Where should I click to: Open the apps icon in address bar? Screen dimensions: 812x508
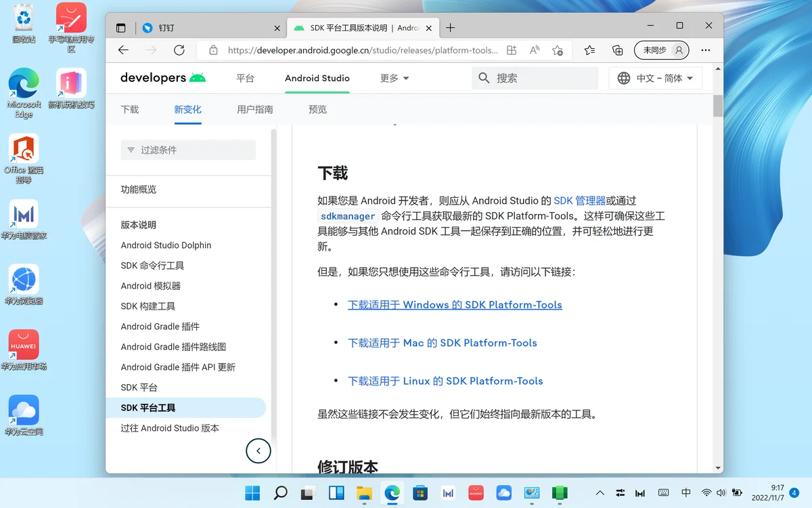512,50
